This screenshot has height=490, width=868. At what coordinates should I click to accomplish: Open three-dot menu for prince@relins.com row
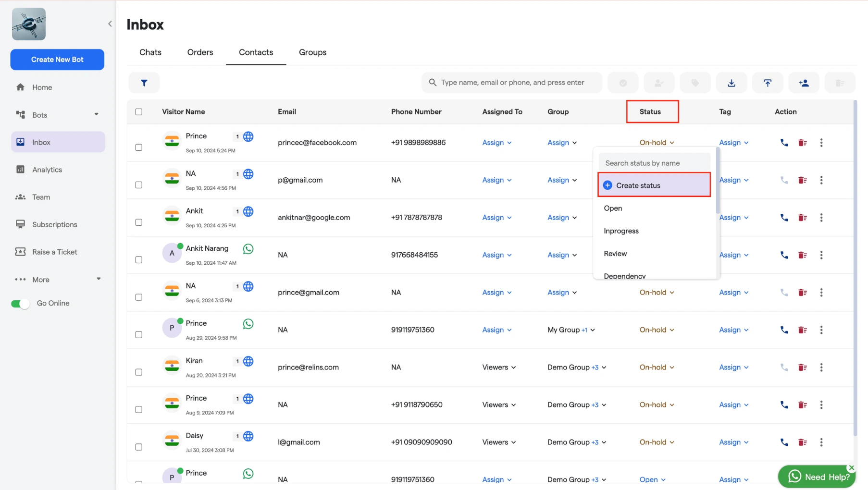pos(821,367)
